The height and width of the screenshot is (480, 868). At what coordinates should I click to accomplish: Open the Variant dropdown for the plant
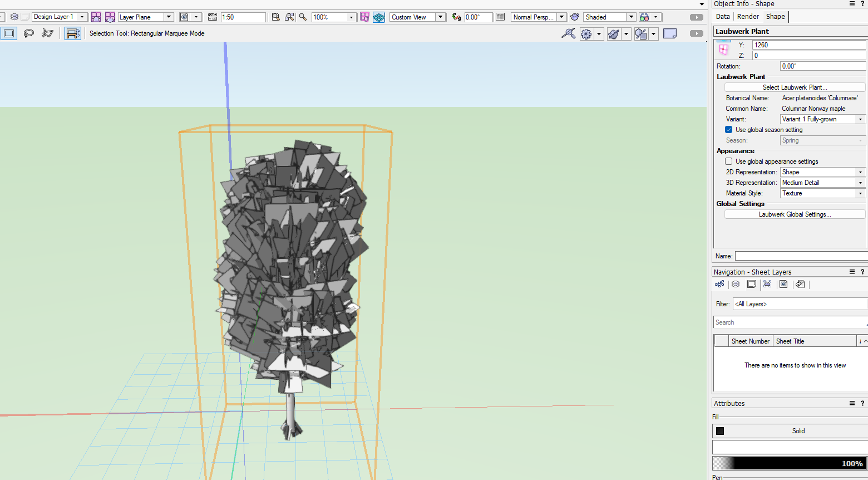[x=860, y=119]
